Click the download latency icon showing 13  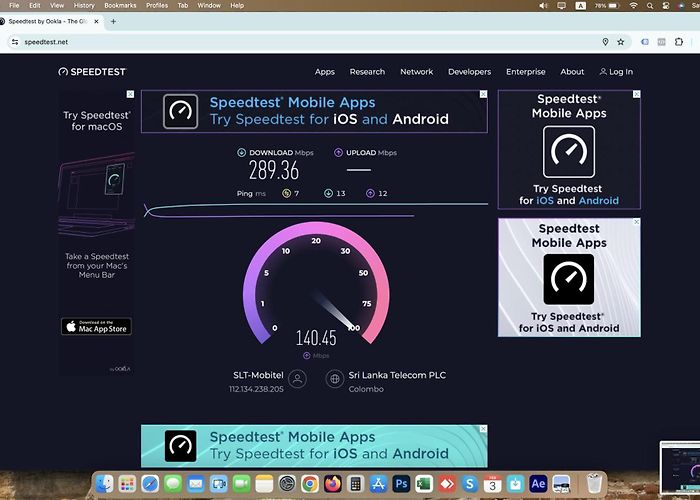328,193
